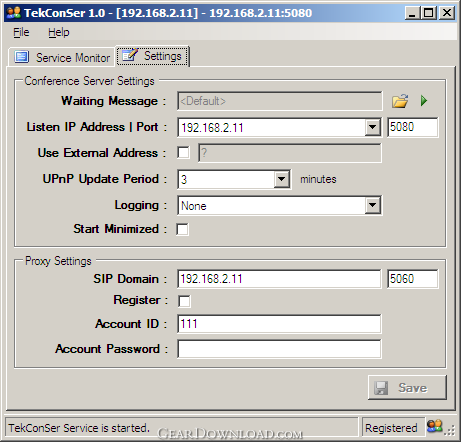Check the Register checkbox in Proxy Settings
This screenshot has width=461, height=442.
point(184,301)
